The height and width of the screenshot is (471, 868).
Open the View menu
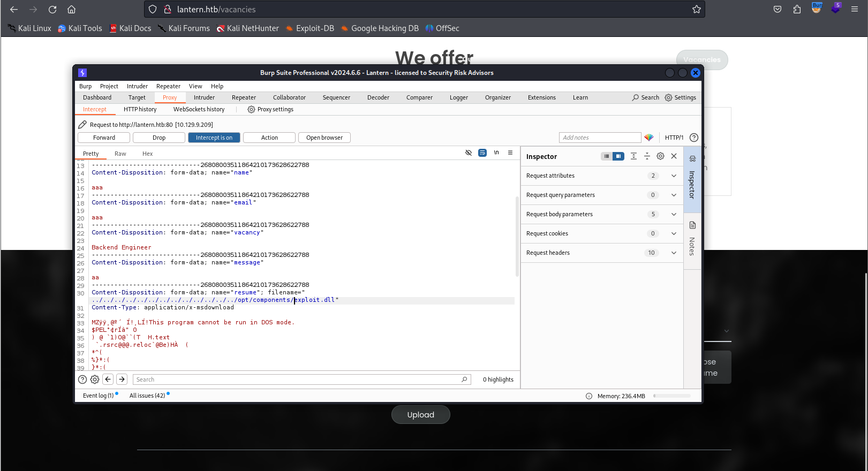coord(195,86)
